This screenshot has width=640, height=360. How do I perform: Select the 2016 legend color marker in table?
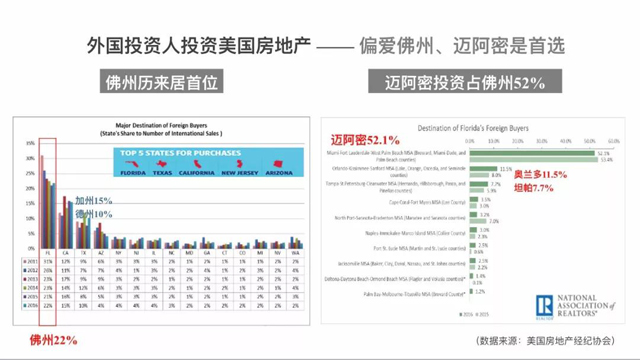click(25, 306)
